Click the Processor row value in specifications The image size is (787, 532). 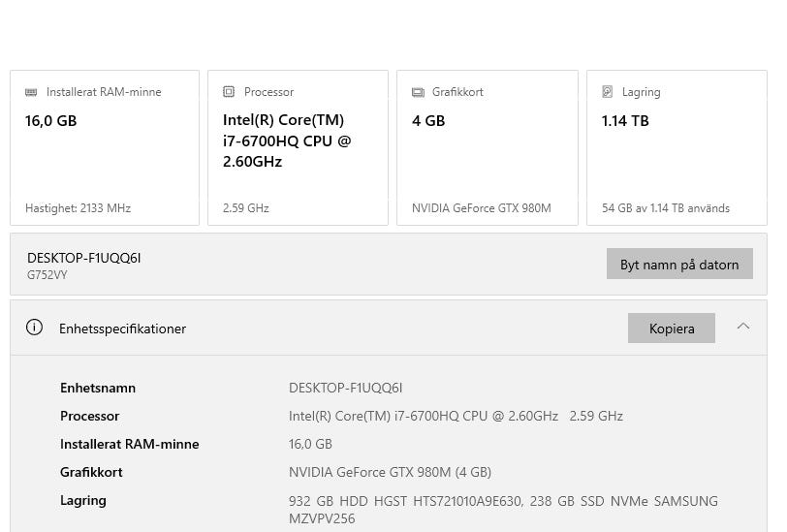(456, 416)
